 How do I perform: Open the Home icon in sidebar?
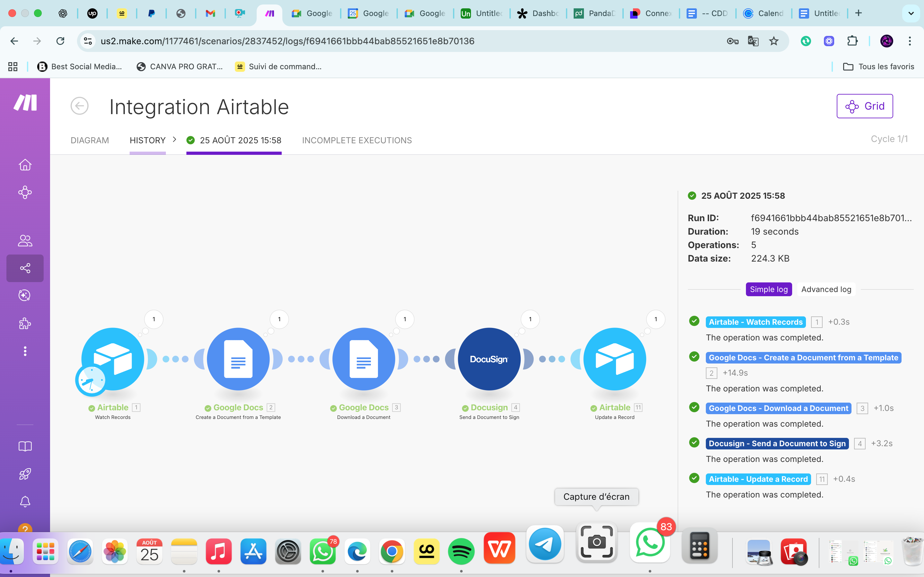[25, 165]
